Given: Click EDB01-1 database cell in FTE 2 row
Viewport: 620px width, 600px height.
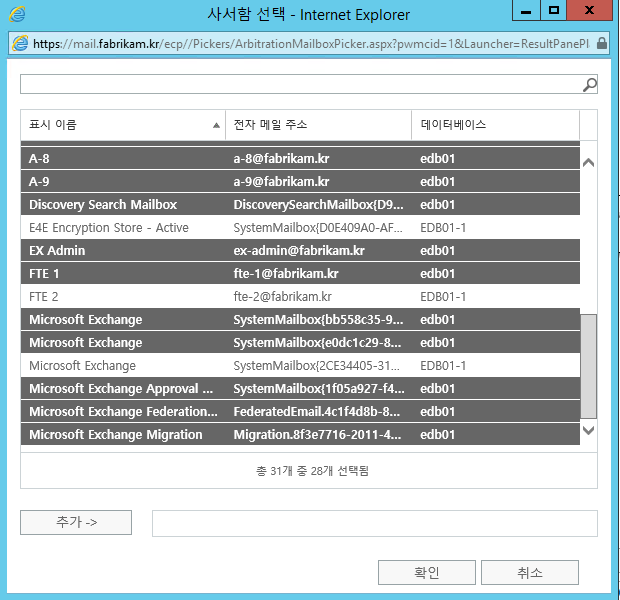Looking at the screenshot, I should point(443,296).
